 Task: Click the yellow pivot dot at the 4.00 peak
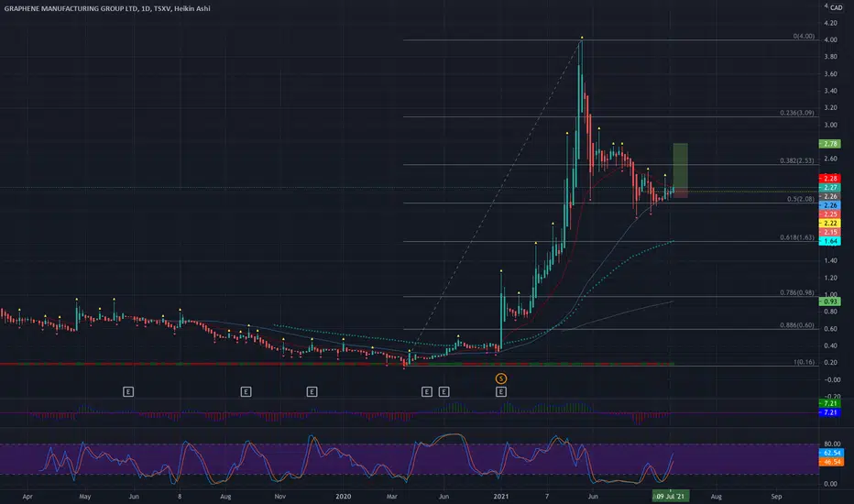pos(582,38)
